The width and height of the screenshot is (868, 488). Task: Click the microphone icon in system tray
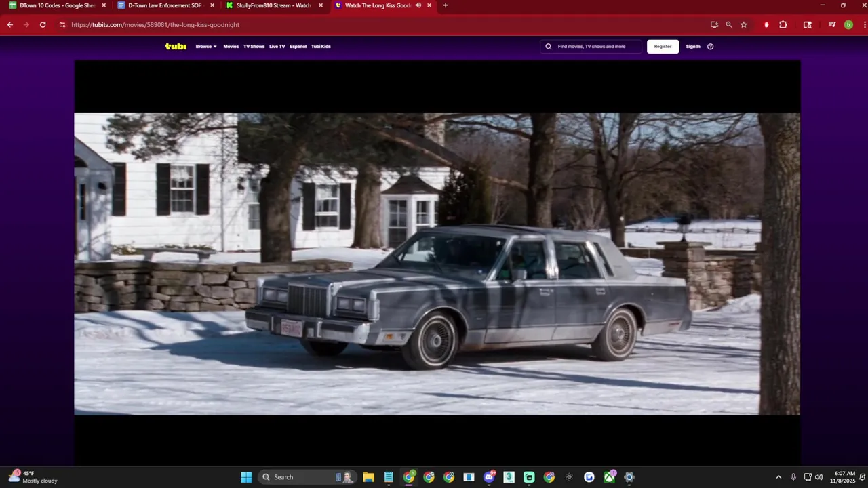pyautogui.click(x=793, y=477)
